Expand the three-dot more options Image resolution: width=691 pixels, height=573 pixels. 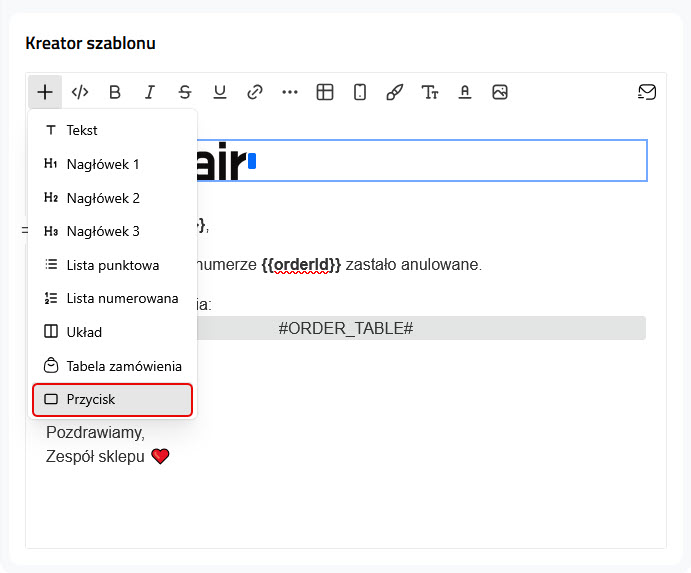tap(290, 92)
